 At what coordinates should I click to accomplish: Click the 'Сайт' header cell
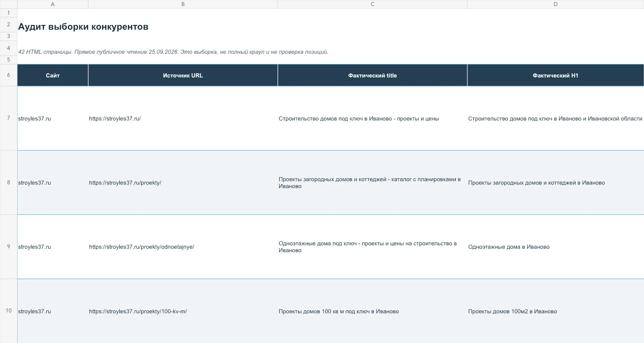tap(53, 75)
